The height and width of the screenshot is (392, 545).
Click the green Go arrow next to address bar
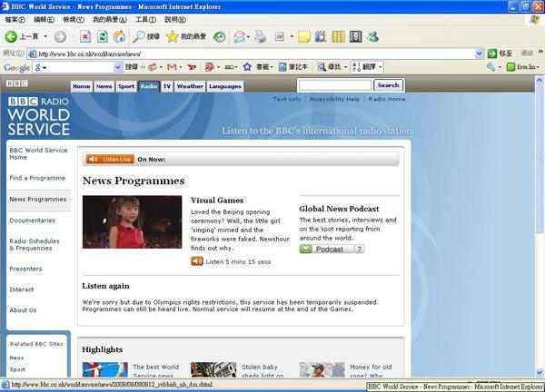click(x=492, y=54)
